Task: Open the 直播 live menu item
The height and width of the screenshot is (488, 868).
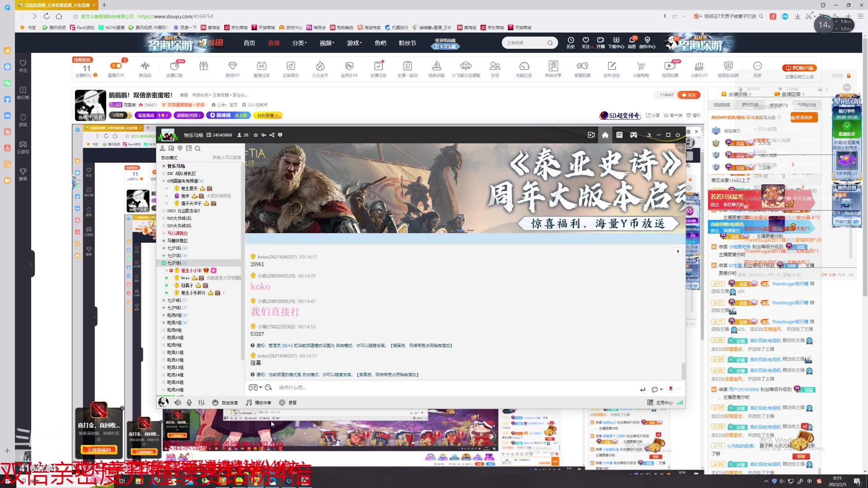Action: [274, 43]
